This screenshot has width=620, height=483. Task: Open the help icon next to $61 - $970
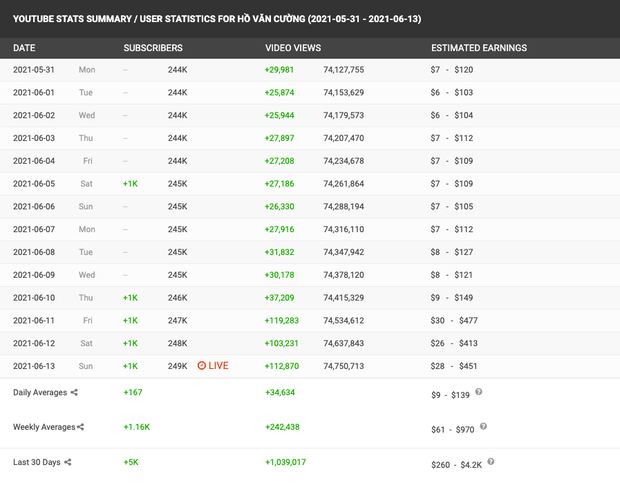pyautogui.click(x=484, y=426)
